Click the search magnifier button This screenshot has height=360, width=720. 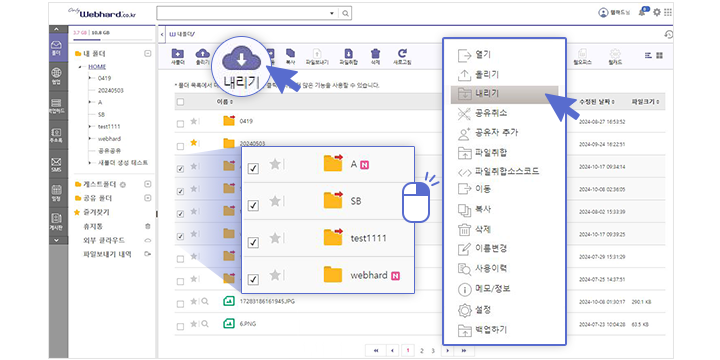click(x=345, y=13)
